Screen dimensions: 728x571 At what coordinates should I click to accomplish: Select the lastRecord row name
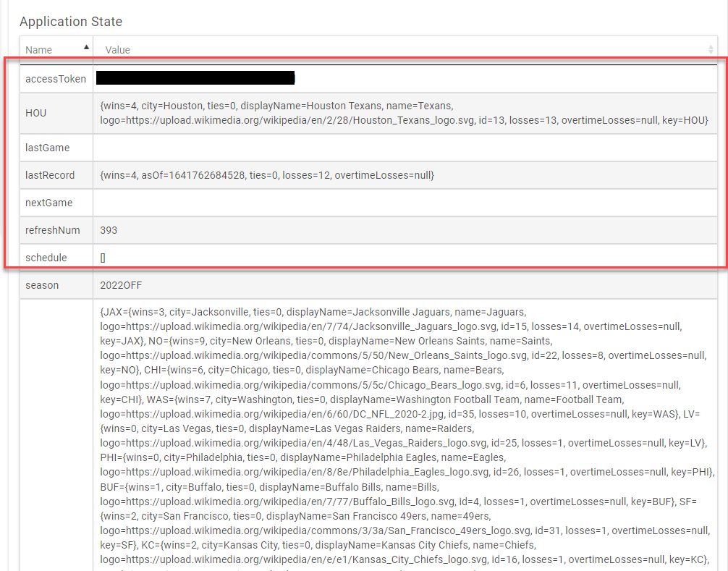pos(50,175)
